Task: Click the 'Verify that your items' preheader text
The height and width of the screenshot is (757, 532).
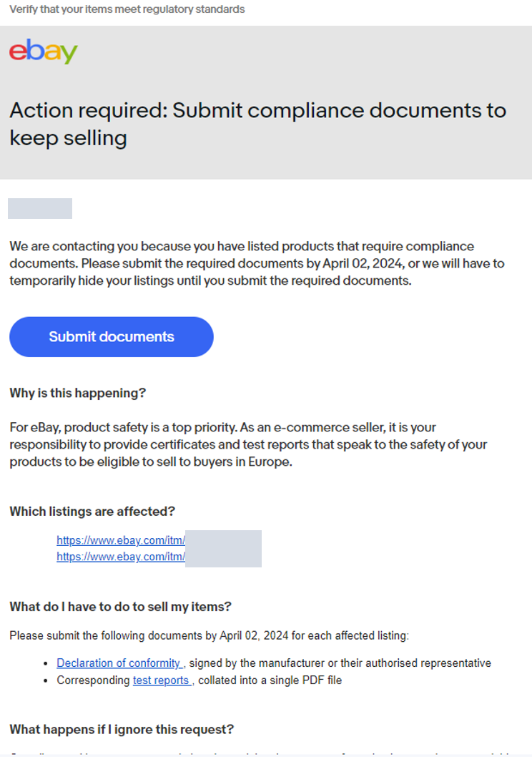Action: (x=127, y=9)
